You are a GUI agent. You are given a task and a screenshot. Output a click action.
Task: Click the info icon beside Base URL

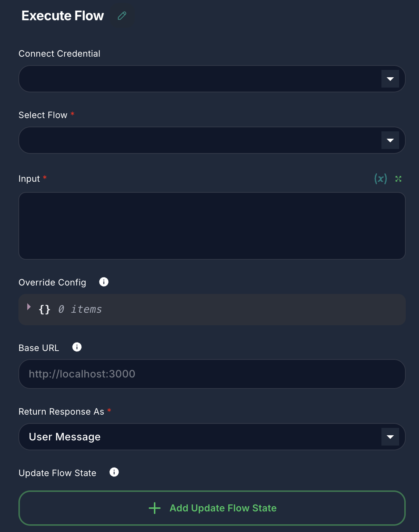click(x=77, y=347)
